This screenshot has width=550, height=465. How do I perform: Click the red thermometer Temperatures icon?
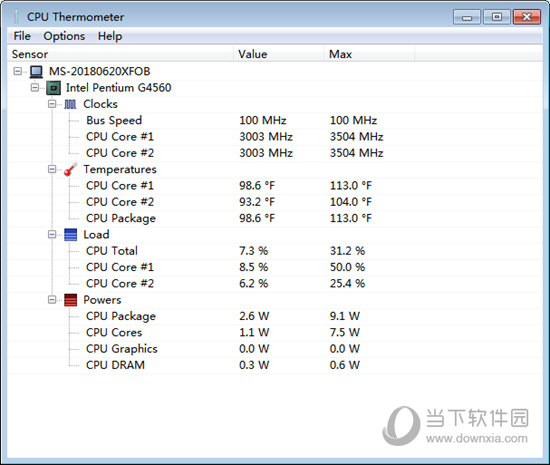(x=71, y=169)
